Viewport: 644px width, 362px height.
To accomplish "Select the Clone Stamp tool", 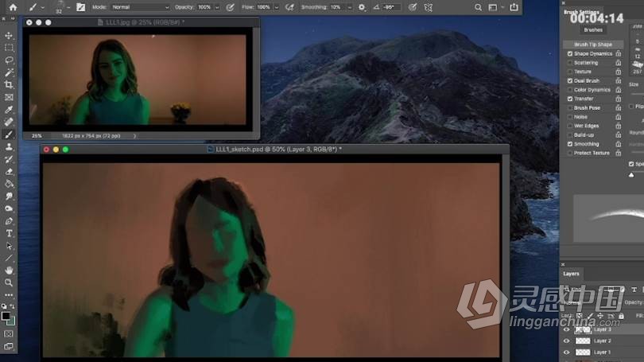I will (9, 146).
